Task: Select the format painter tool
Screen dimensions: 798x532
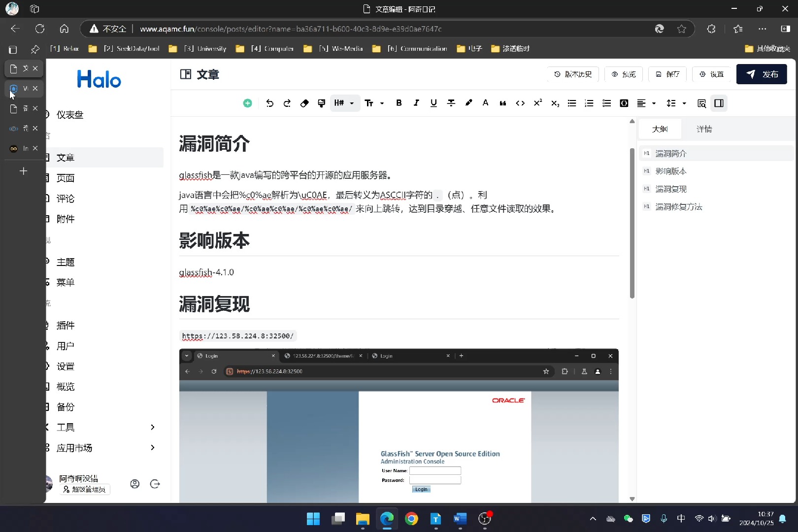Action: 322,103
